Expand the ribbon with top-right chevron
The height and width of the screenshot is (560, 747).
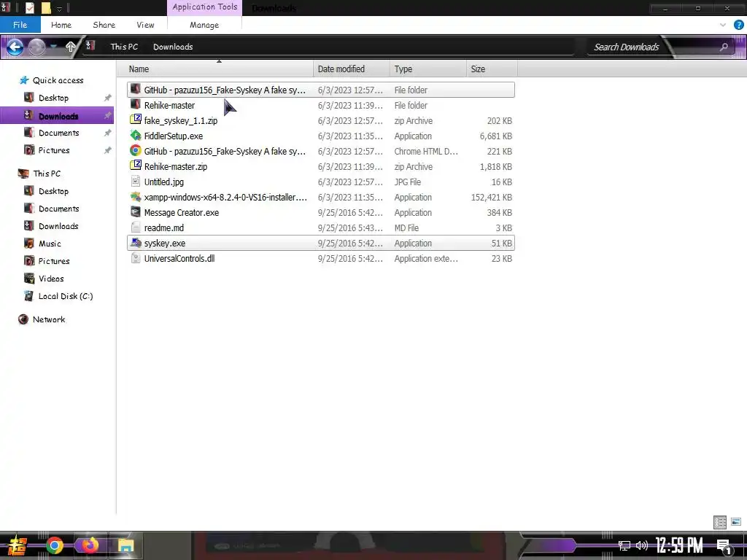tap(723, 25)
